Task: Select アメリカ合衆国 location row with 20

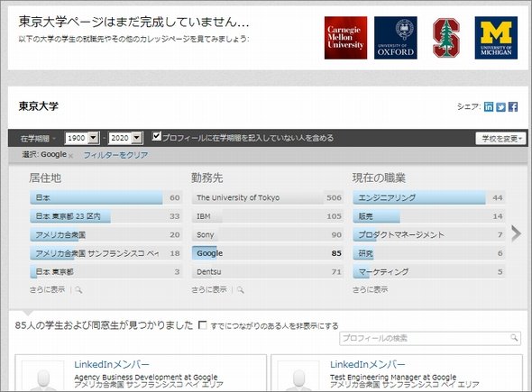Action: click(105, 234)
